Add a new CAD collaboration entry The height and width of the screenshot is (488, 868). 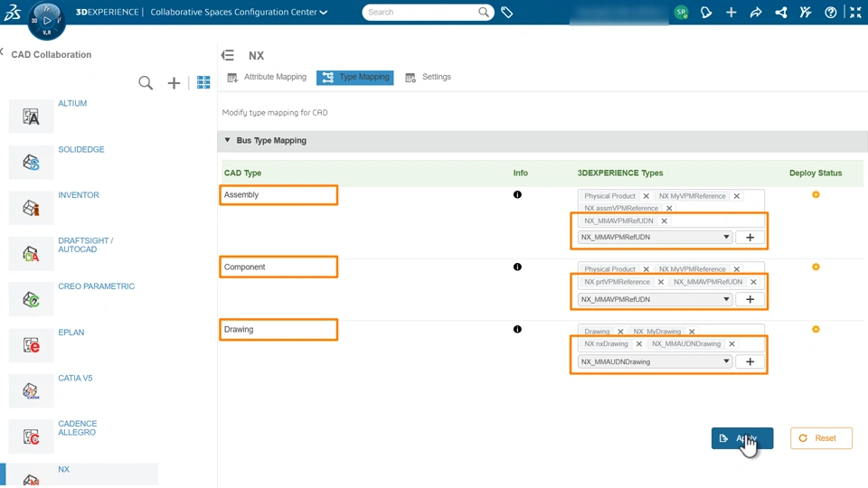[174, 83]
